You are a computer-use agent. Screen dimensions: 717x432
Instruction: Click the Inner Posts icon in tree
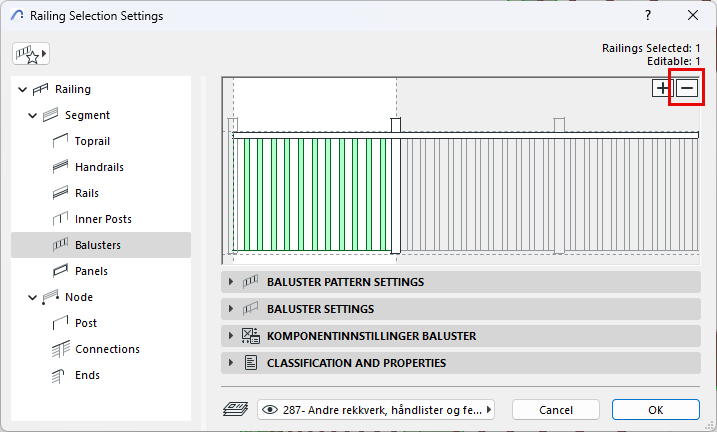pyautogui.click(x=60, y=219)
